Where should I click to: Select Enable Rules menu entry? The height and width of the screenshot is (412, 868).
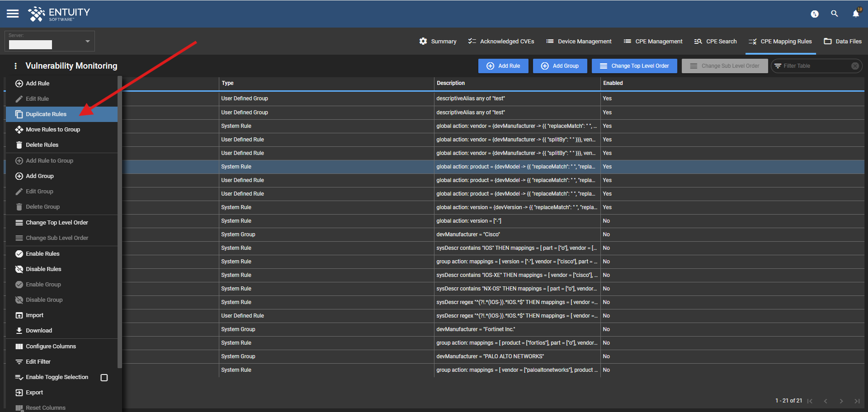click(x=61, y=254)
